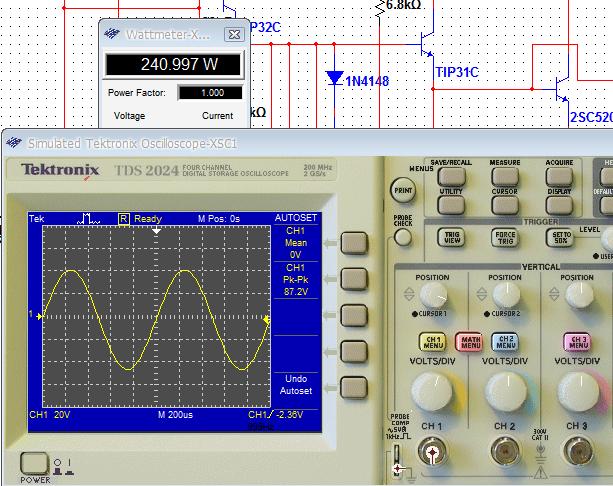Click the oscilloscope window title bar
The image size is (613, 486).
[306, 143]
